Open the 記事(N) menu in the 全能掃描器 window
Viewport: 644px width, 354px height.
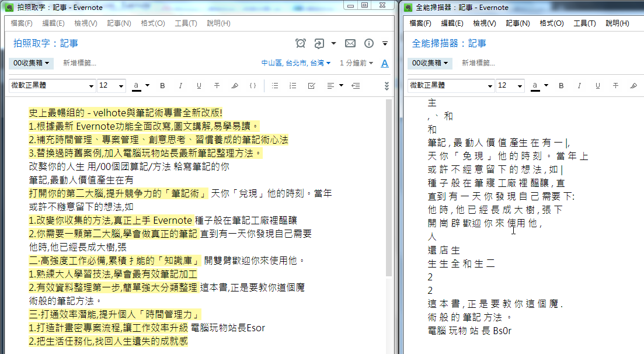pos(518,23)
